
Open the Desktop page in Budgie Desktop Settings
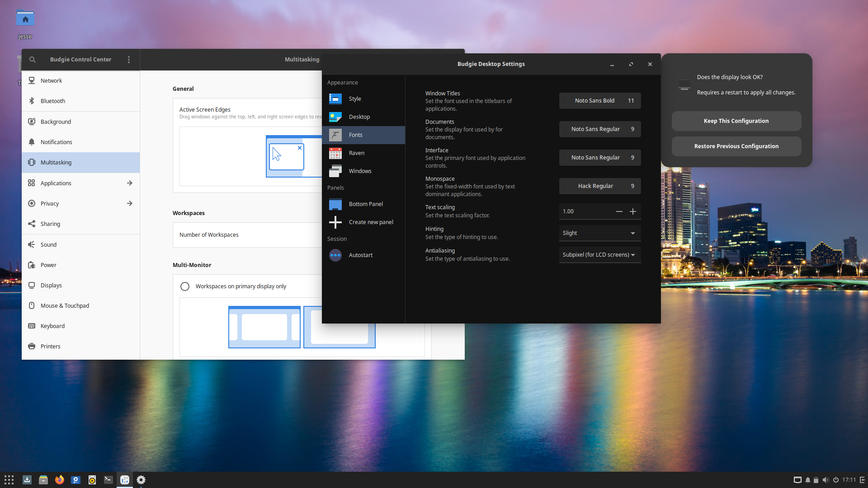click(363, 117)
